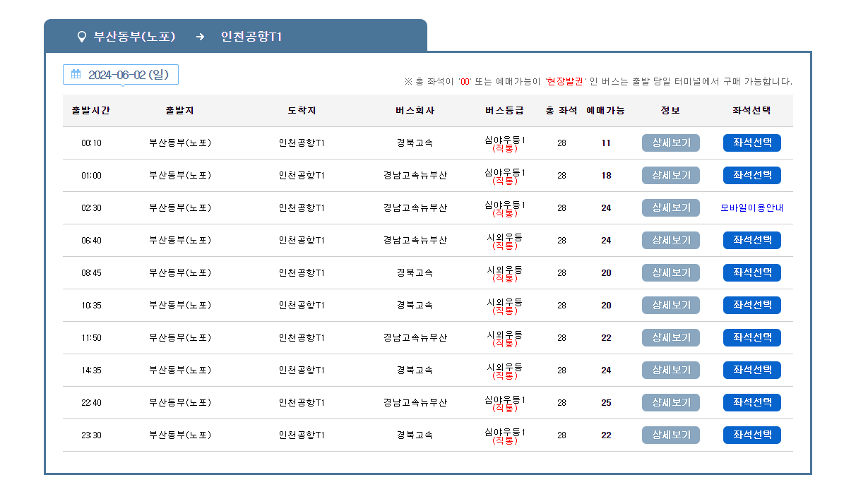Click 좌석선택 for the 01:00 bus
This screenshot has height=494, width=868.
[x=752, y=176]
